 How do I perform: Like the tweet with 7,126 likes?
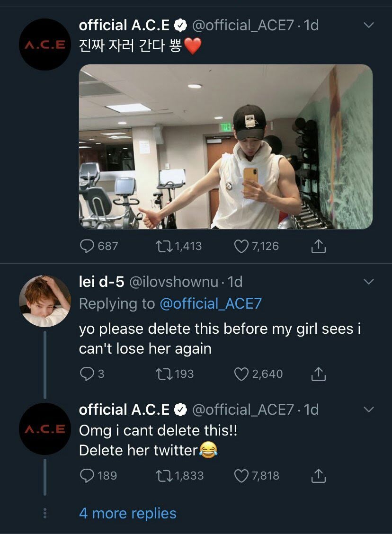[242, 246]
